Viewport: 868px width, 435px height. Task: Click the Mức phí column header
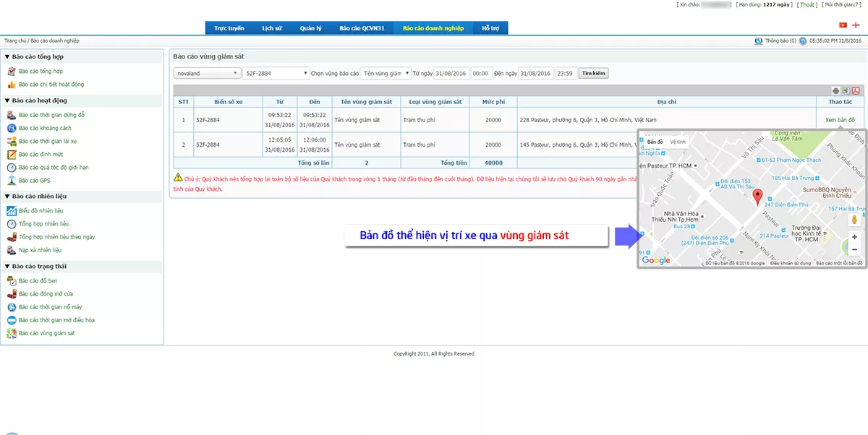tap(493, 102)
